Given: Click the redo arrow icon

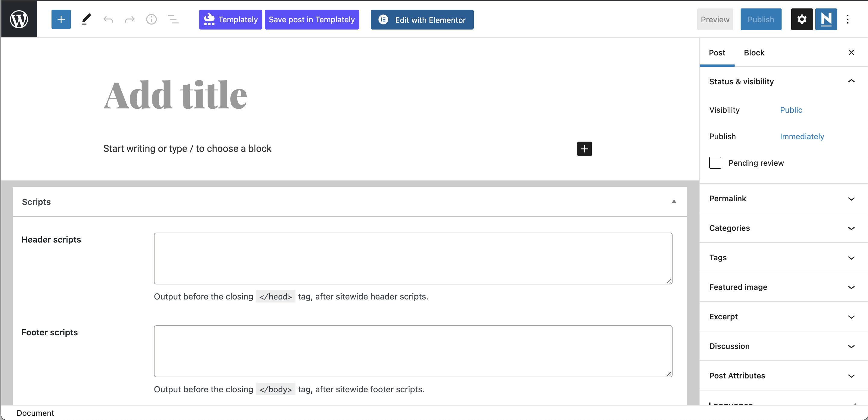Looking at the screenshot, I should click(x=130, y=19).
